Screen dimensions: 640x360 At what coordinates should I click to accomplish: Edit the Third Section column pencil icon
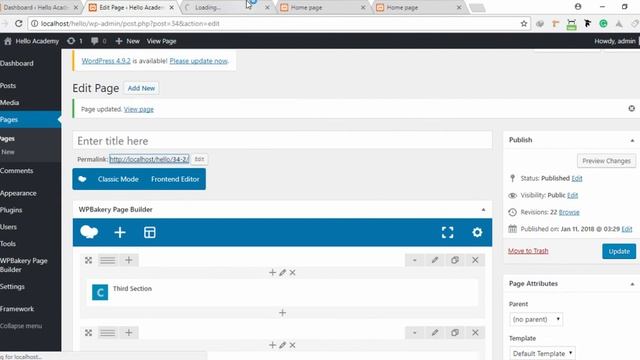coord(282,272)
